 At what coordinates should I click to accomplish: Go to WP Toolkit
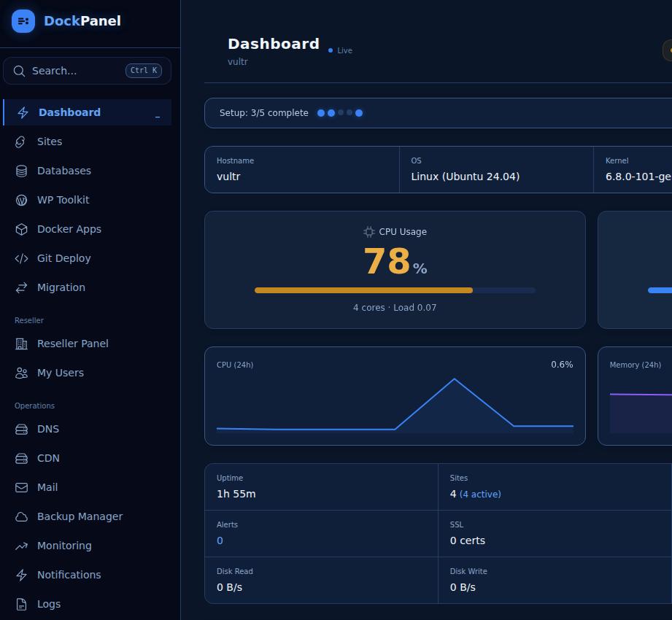point(87,200)
